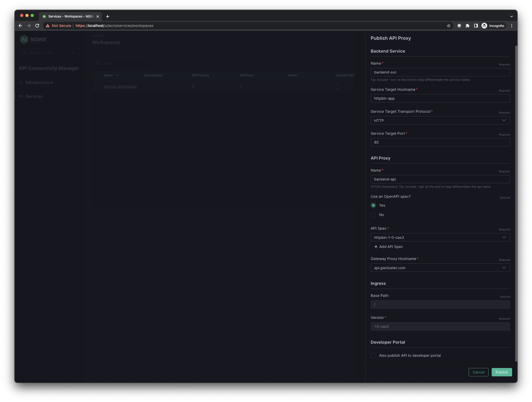The image size is (532, 402).
Task: Click the browser reload icon
Action: pos(37,26)
